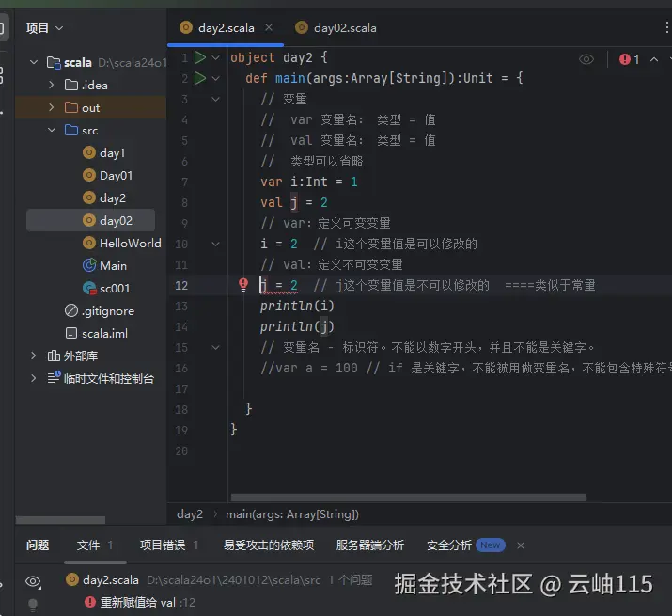
Task: Go to 重新赋值给 val error entry
Action: point(140,602)
